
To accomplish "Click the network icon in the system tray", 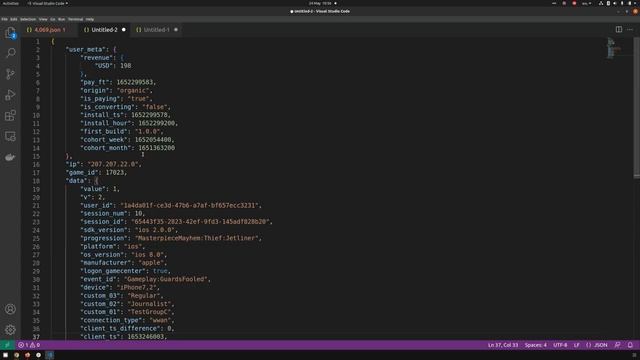I will pos(601,3).
